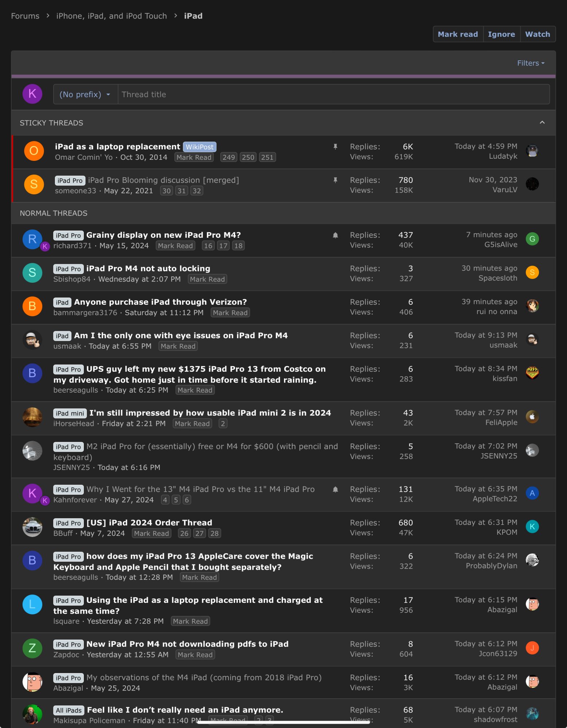Click the purple K user avatar in composer
The height and width of the screenshot is (728, 567).
32,94
